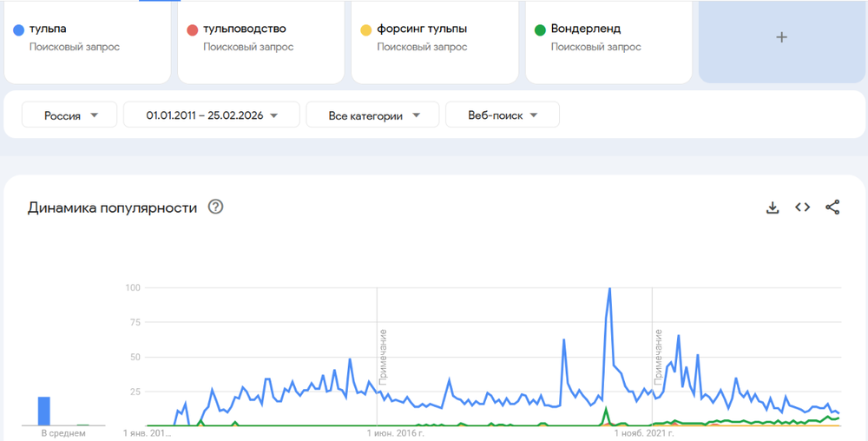Image resolution: width=868 pixels, height=441 pixels.
Task: Select the red dot for тульповодство
Action: (x=192, y=30)
